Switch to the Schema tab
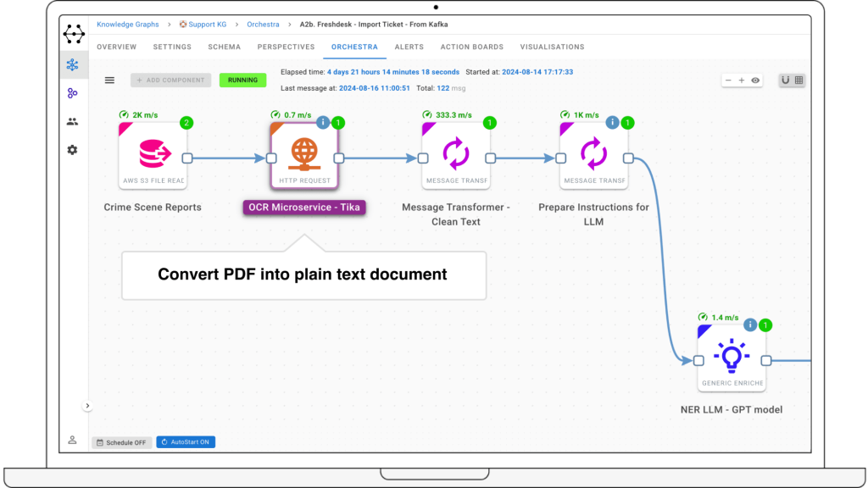 pos(224,47)
